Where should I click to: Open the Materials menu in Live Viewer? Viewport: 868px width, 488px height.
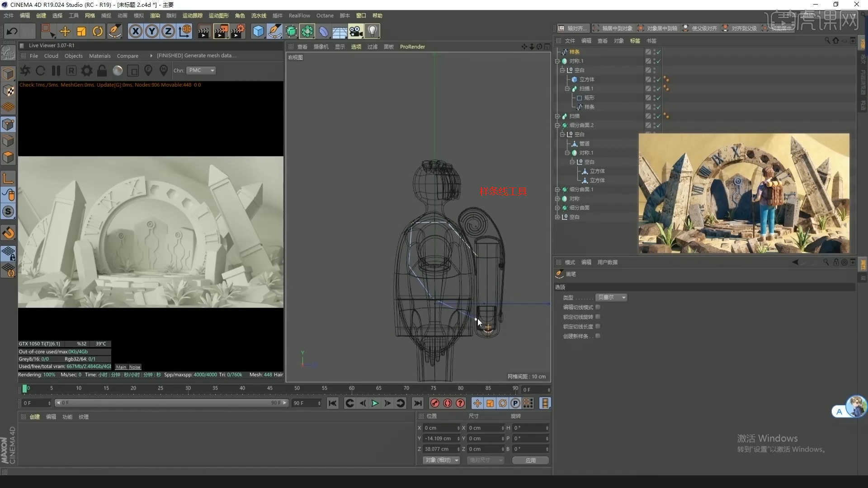[99, 56]
